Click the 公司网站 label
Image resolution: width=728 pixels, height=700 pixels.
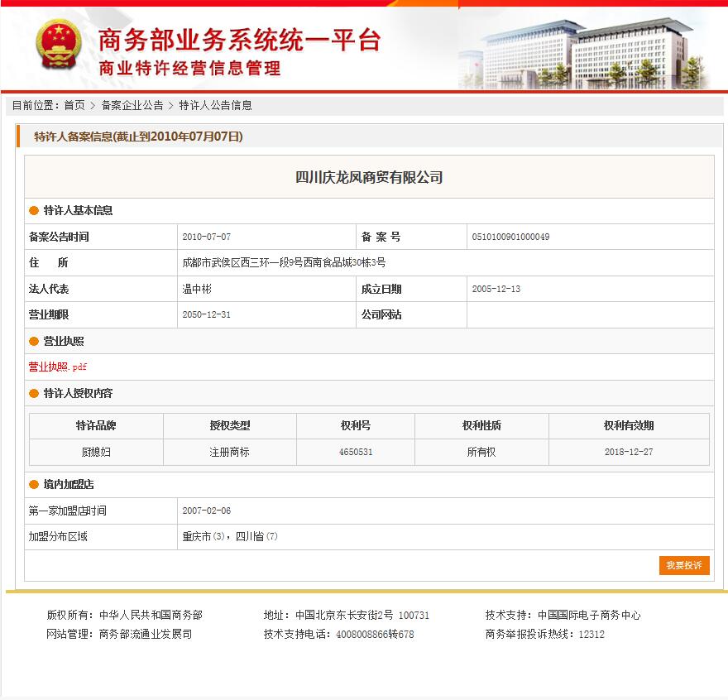pos(381,314)
